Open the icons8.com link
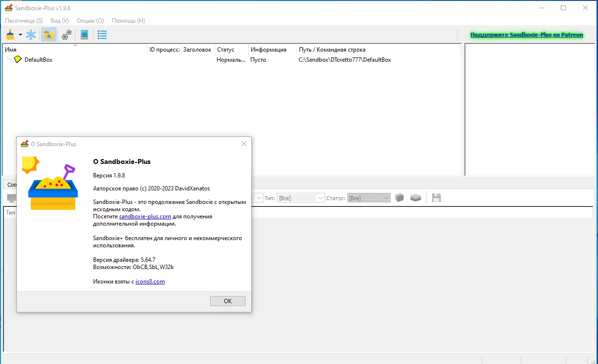The width and height of the screenshot is (598, 364). (150, 282)
